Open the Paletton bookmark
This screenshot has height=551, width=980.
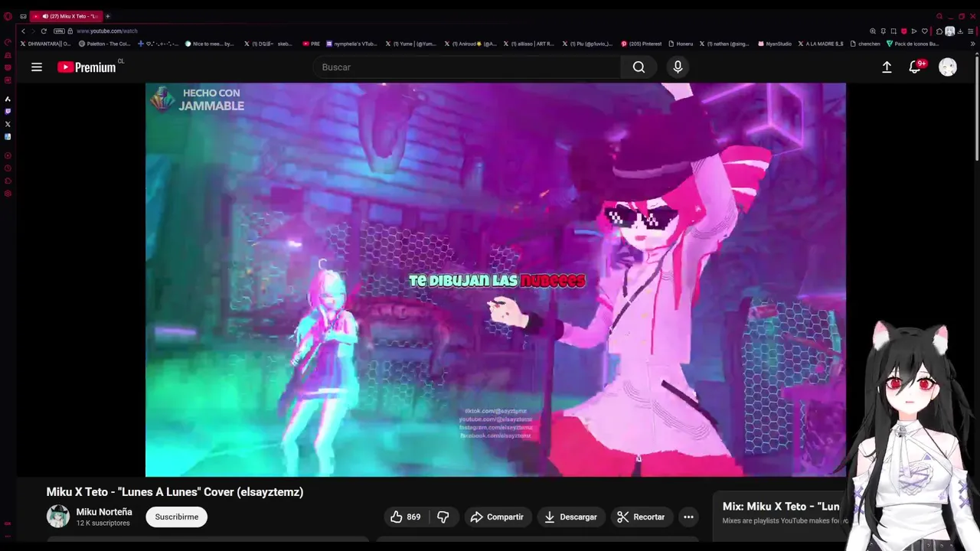coord(105,44)
